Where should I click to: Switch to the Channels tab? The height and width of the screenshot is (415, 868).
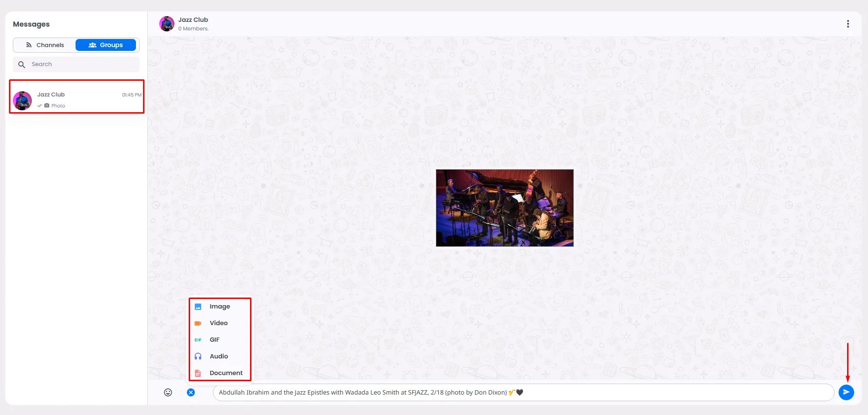[45, 45]
